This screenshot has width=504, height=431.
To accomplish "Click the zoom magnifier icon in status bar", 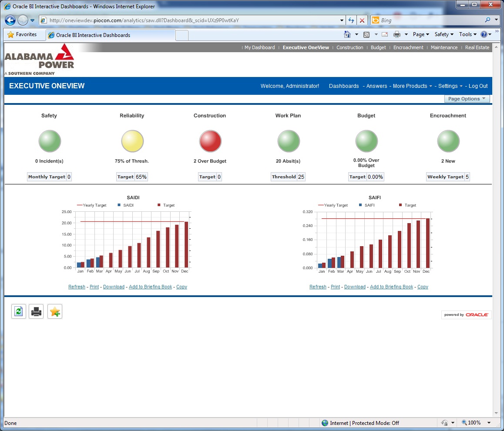I will [464, 423].
